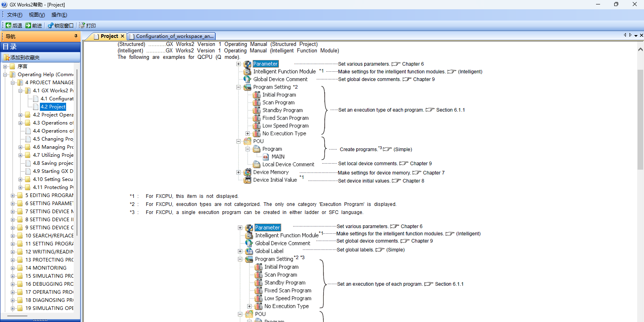644x322 pixels.
Task: Click the Device Memory icon
Action: pos(247,172)
